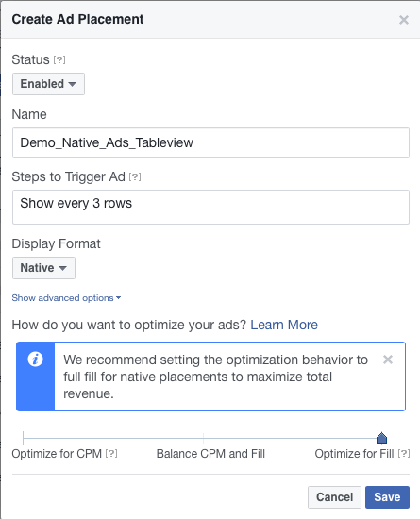Open the Native display format dropdown
Viewport: 420px width, 519px height.
click(43, 268)
